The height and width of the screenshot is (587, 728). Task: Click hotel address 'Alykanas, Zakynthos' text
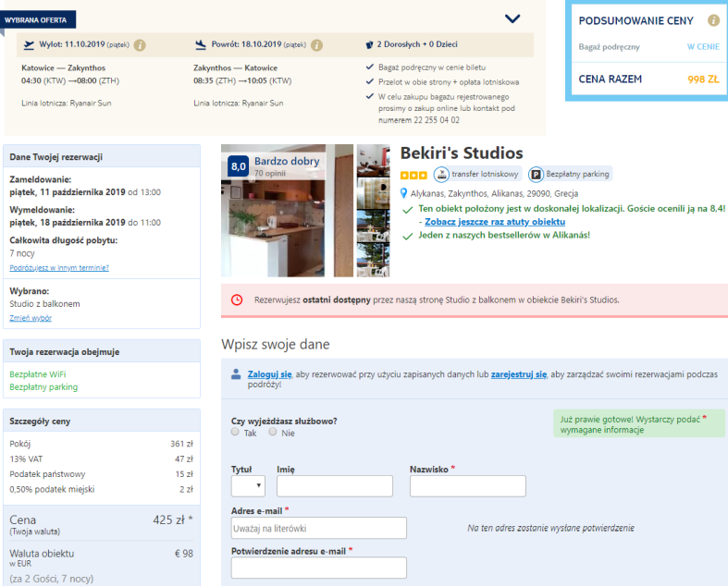pyautogui.click(x=494, y=193)
